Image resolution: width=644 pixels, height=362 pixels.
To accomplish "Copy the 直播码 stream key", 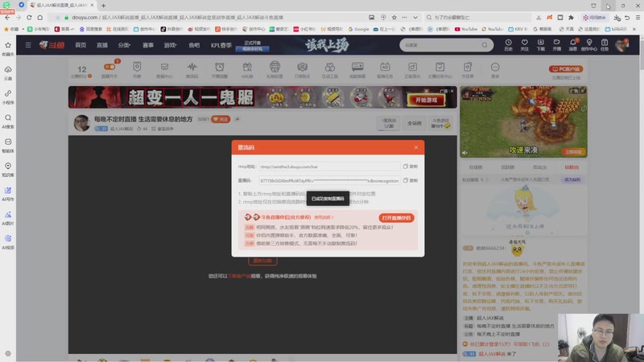I will (x=411, y=180).
